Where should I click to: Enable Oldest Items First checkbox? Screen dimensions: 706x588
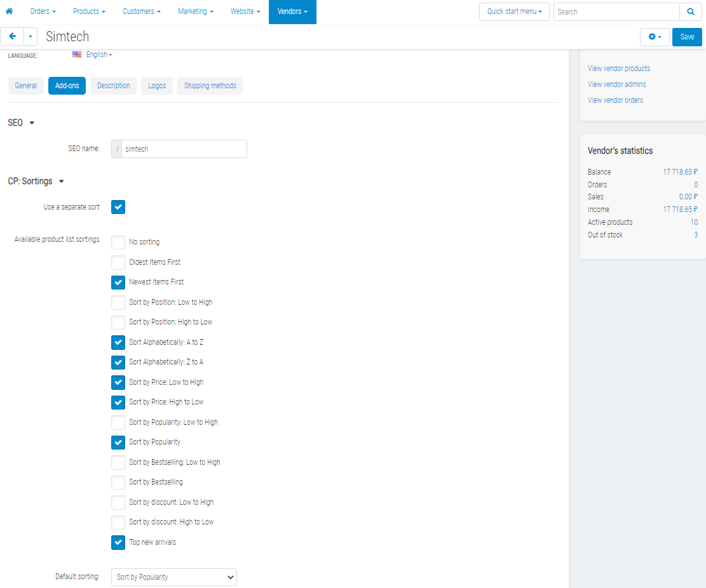point(118,262)
